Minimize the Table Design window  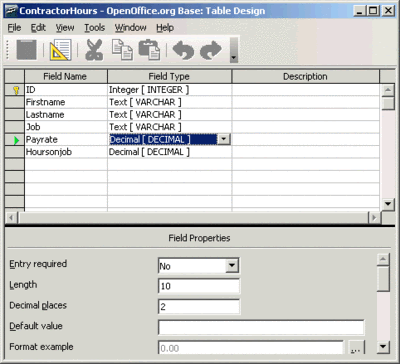coord(360,11)
